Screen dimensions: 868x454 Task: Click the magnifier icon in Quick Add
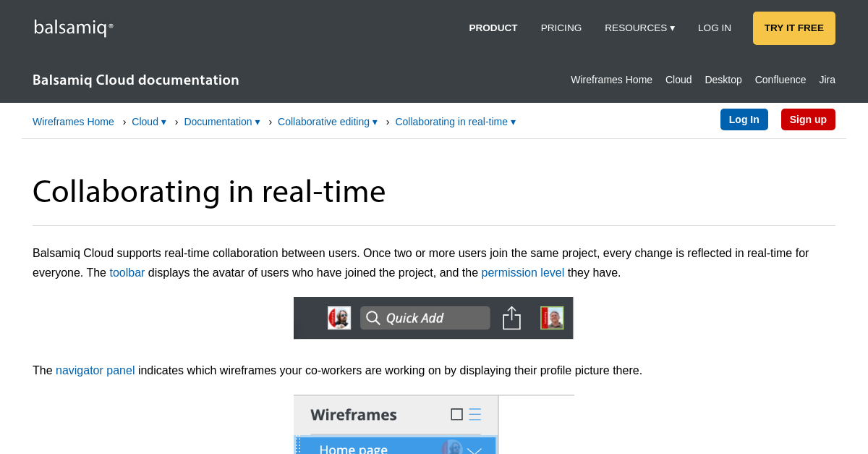(x=373, y=318)
